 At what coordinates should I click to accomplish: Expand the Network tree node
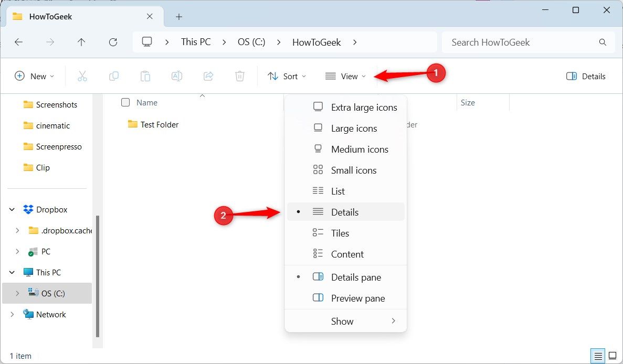[12, 314]
